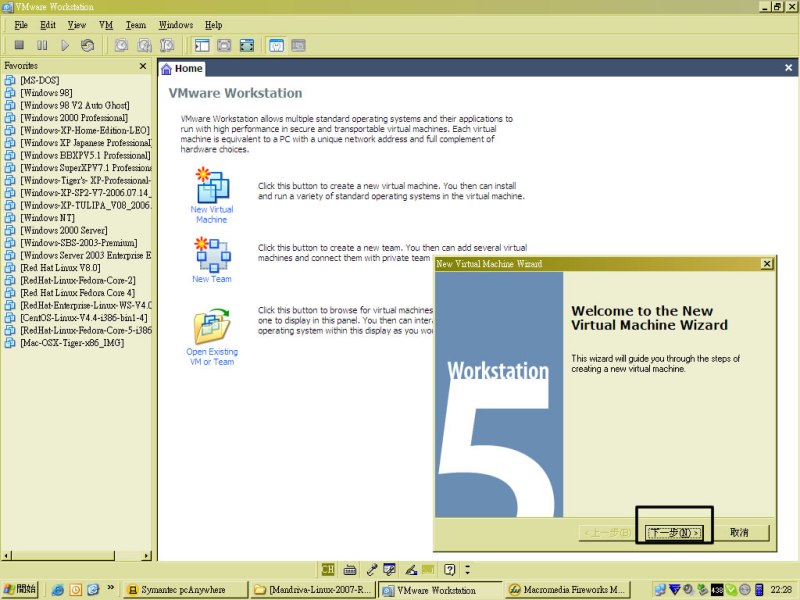Click the CH language indicator in the IME bar
Screen dimensions: 800x600
pyautogui.click(x=328, y=569)
